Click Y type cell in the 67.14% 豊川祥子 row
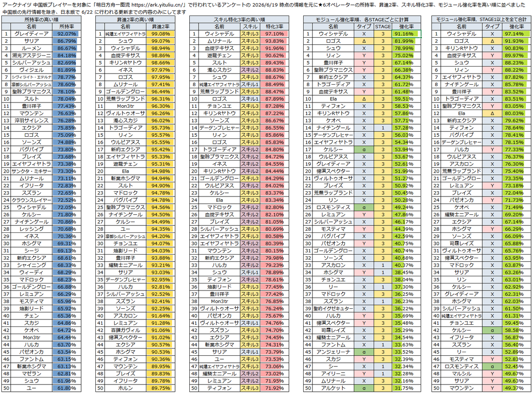532x393 pixels. pos(364,63)
